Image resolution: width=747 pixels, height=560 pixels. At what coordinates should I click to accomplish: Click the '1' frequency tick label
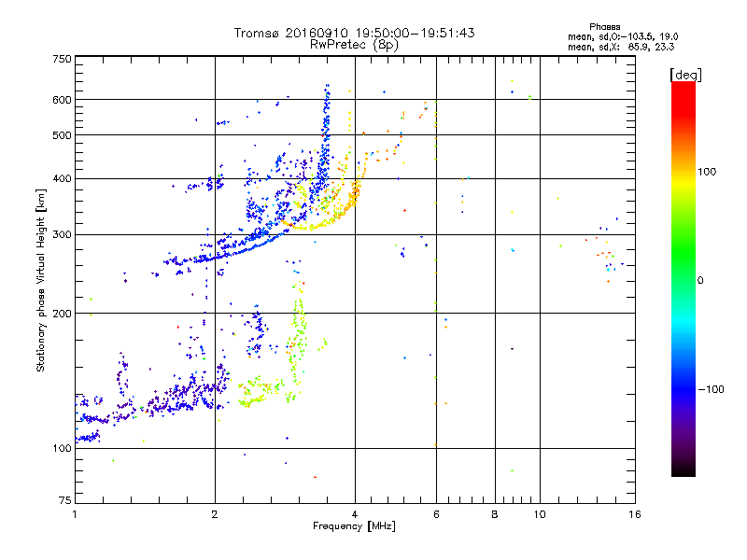click(75, 514)
